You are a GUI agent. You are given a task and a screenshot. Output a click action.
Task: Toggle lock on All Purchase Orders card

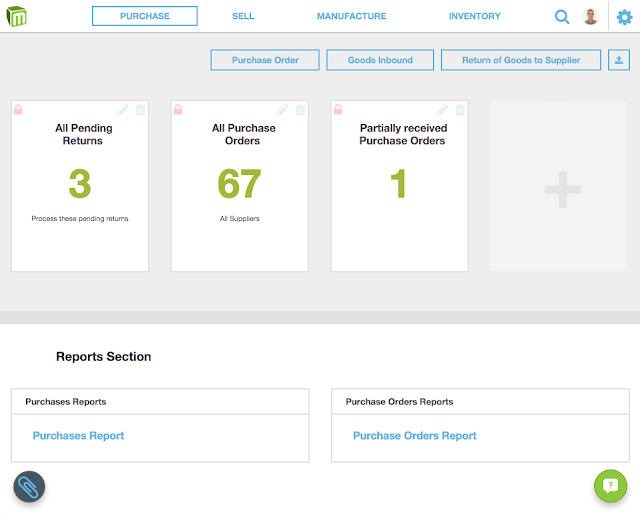(x=178, y=109)
